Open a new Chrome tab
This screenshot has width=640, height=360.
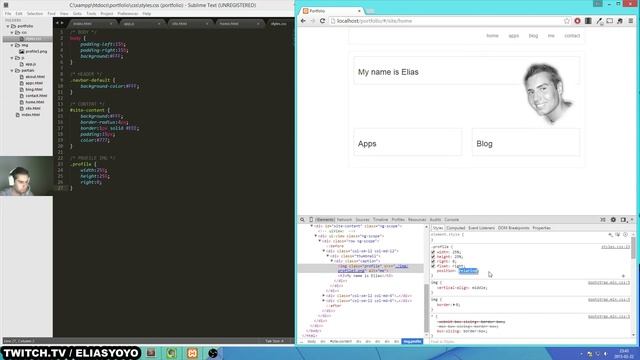(x=370, y=11)
